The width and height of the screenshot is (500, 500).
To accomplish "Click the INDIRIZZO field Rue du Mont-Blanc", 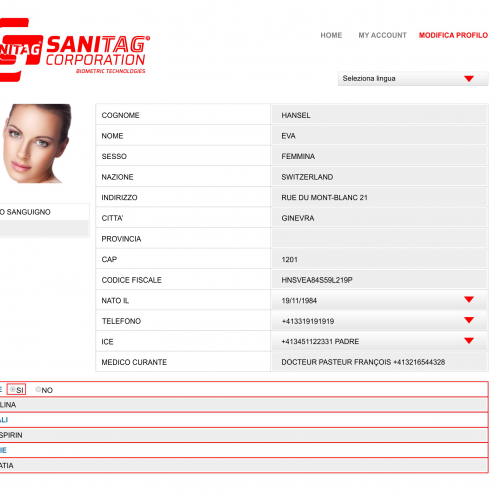I will point(380,197).
